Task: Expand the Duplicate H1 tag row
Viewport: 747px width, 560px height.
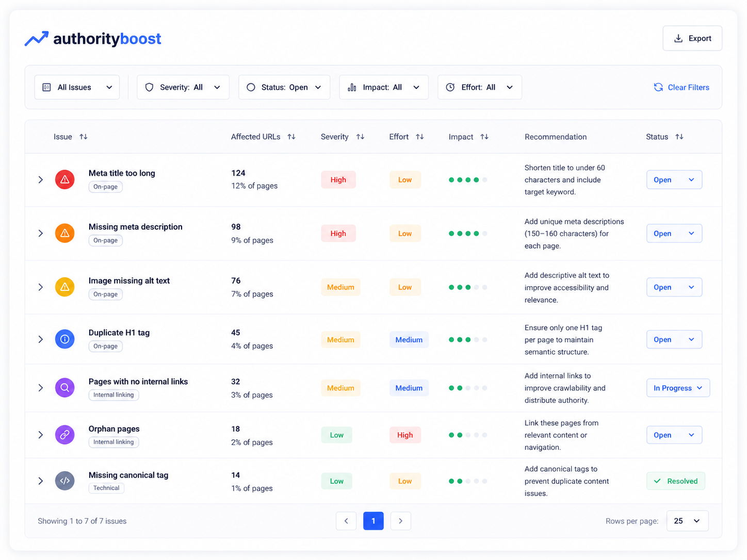Action: tap(41, 339)
